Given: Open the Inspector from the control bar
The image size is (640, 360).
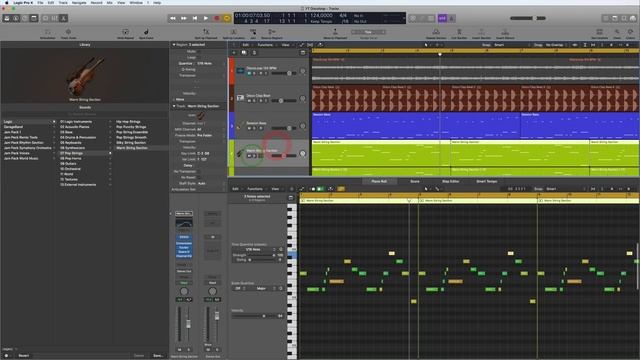Looking at the screenshot, I should [16, 18].
